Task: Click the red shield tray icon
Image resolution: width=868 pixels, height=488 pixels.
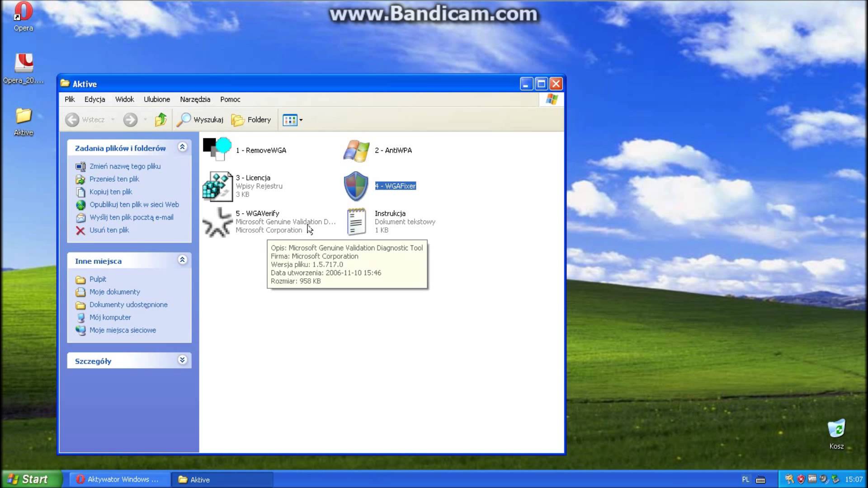Action: click(801, 479)
